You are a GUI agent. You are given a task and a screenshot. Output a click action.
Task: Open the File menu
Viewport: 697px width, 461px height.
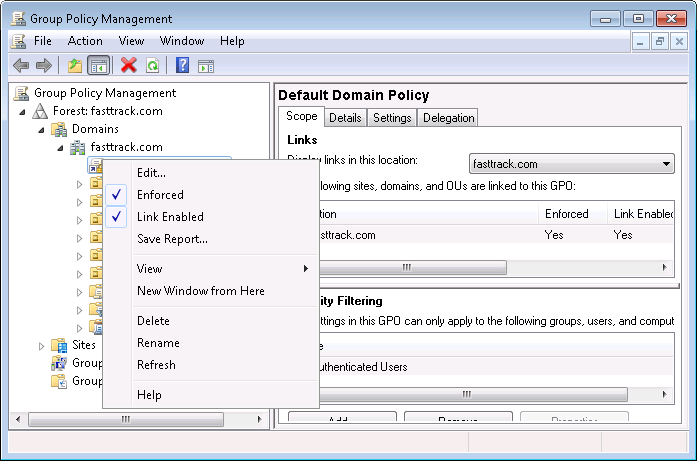pyautogui.click(x=43, y=41)
